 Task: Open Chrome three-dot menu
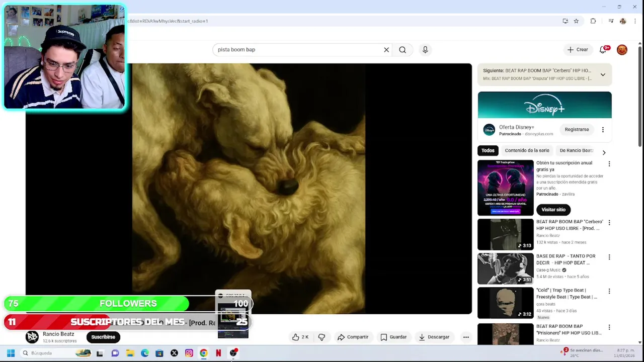(635, 21)
